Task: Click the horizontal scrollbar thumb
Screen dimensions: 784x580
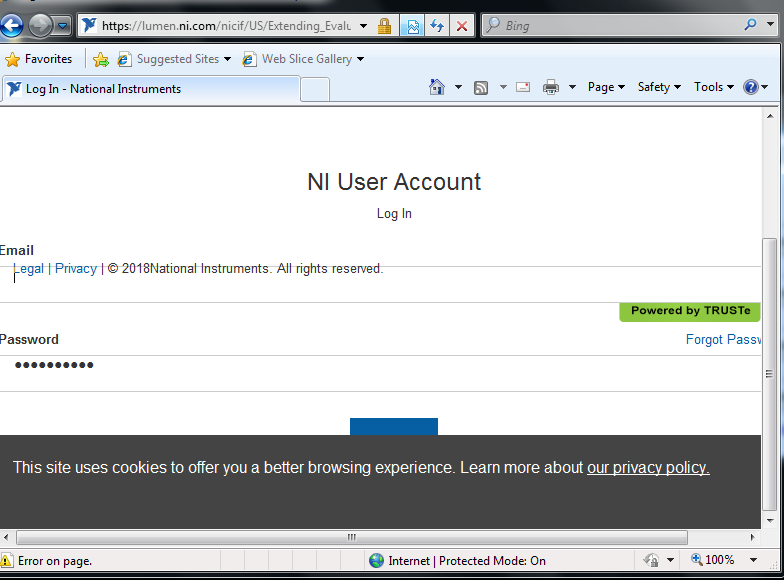Action: tap(352, 538)
